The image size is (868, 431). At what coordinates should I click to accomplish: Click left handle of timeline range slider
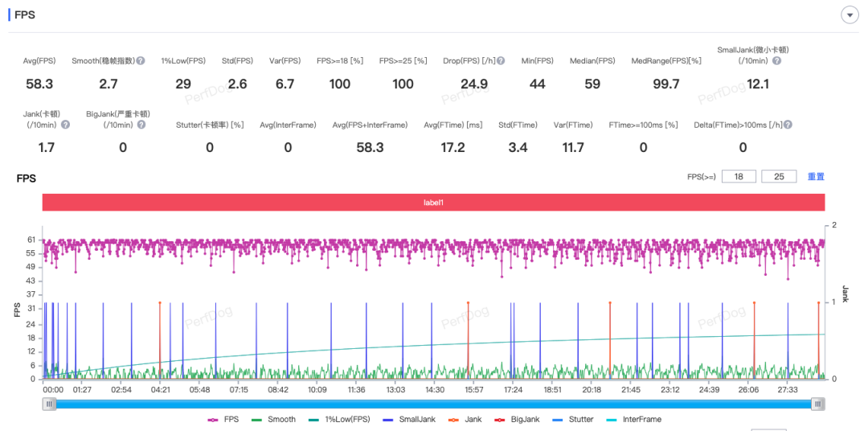[50, 404]
